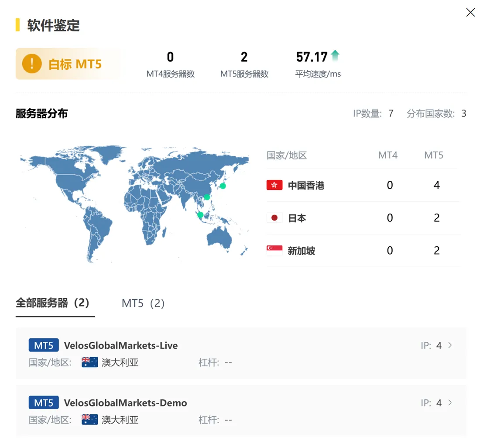The height and width of the screenshot is (448, 483).
Task: Click the 白标 MT5 label badge
Action: point(69,64)
